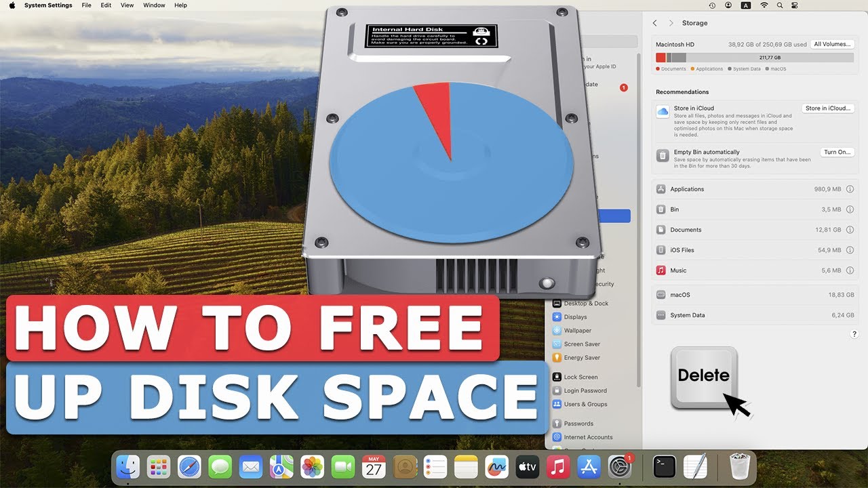
Task: Select the macOS storage row
Action: pyautogui.click(x=755, y=295)
